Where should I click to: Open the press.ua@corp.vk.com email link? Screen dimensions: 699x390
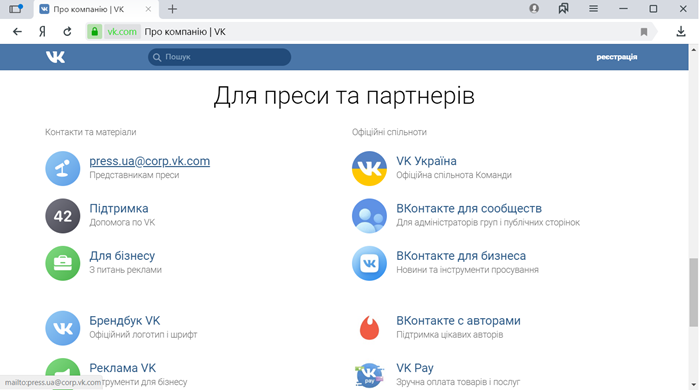click(x=149, y=161)
